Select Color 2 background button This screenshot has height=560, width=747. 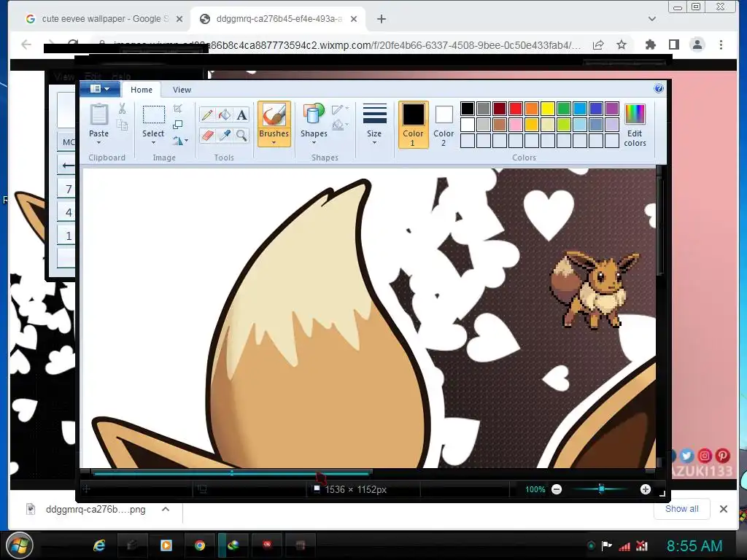tap(444, 124)
